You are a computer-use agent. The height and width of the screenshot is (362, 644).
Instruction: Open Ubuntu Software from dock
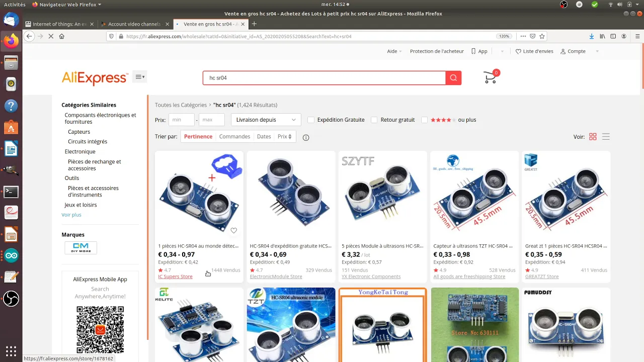[x=11, y=127]
